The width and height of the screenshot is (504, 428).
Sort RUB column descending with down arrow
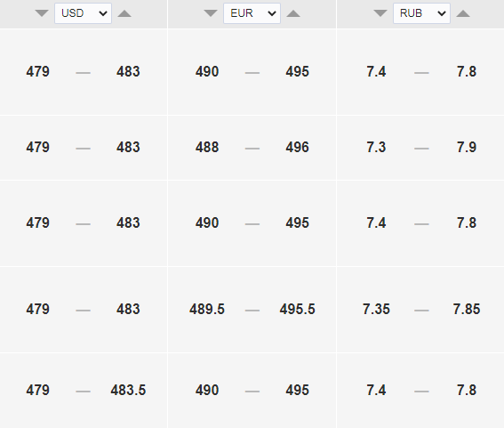point(380,13)
